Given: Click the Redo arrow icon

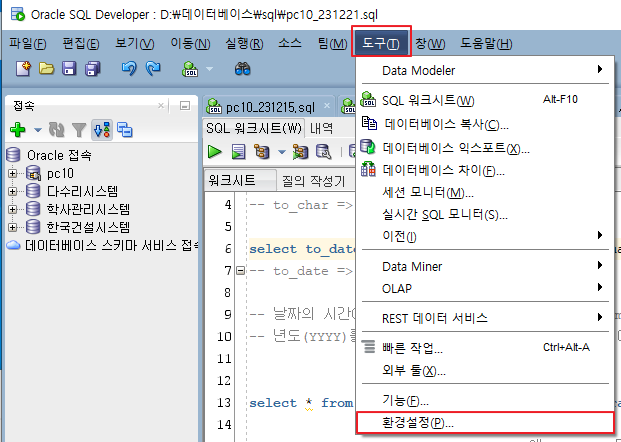Looking at the screenshot, I should [153, 69].
